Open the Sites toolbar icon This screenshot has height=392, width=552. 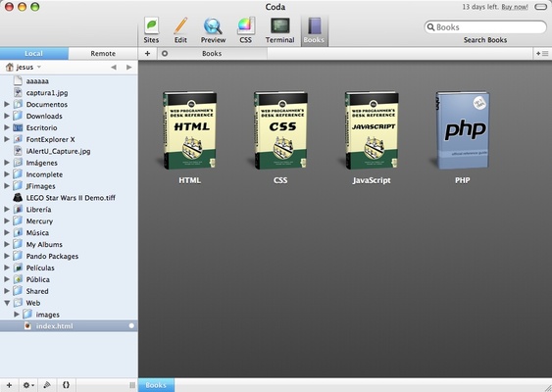151,30
